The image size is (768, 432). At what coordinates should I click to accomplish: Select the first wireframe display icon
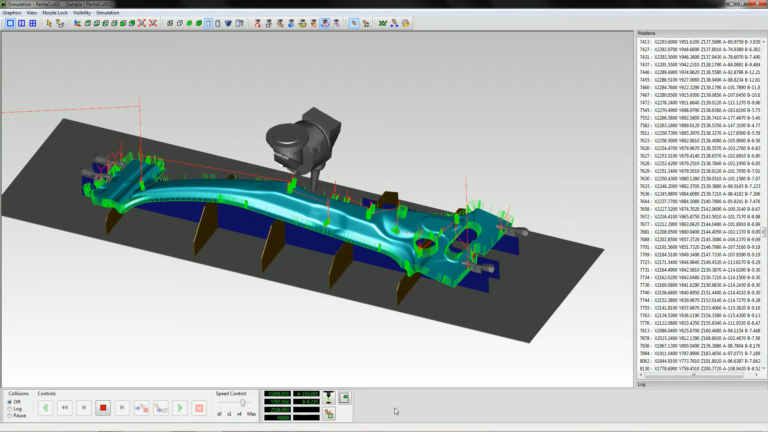click(x=170, y=23)
